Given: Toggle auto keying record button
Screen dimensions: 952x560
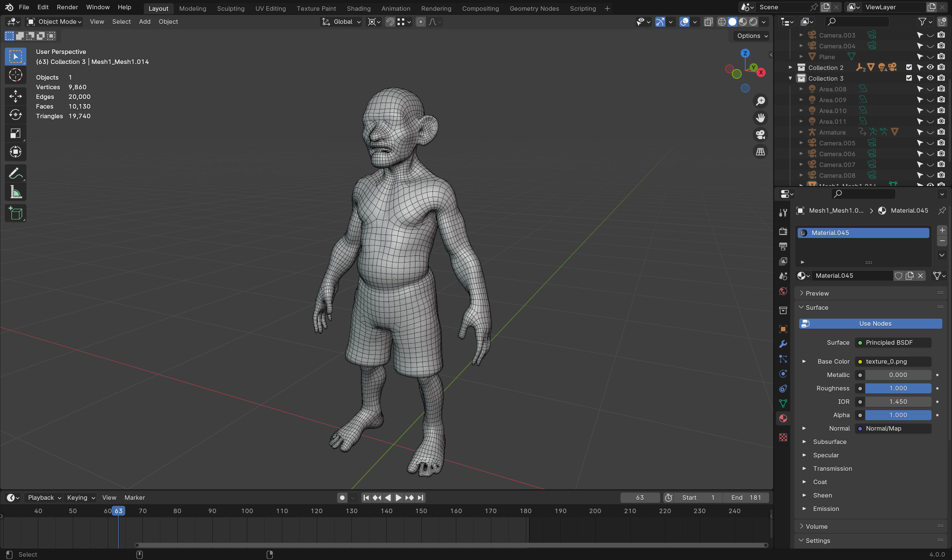Looking at the screenshot, I should point(342,498).
